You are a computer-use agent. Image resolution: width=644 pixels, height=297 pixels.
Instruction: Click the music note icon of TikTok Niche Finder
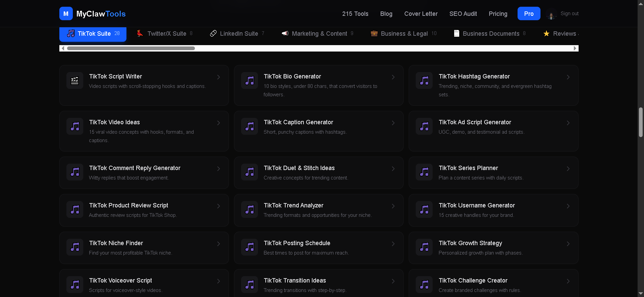[75, 247]
